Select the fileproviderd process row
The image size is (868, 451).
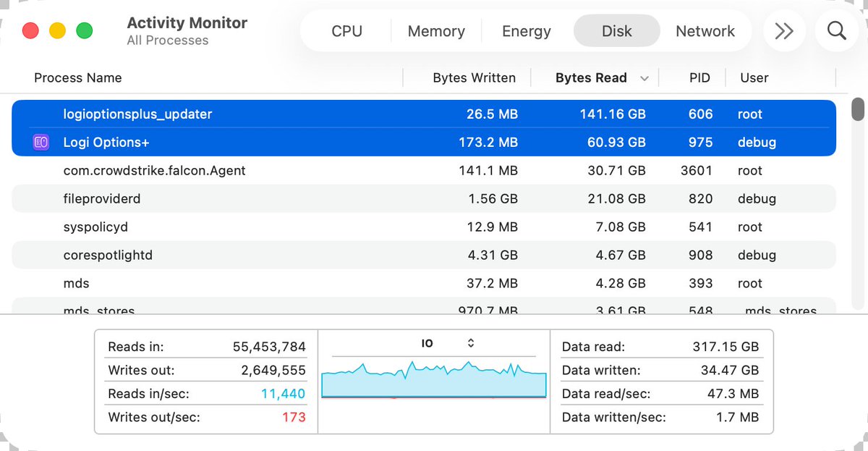[424, 198]
